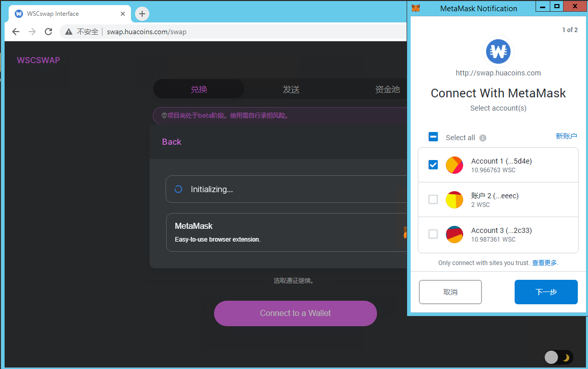
Task: Click the http://swap.huacoins.com text in MetaMask
Action: [498, 73]
